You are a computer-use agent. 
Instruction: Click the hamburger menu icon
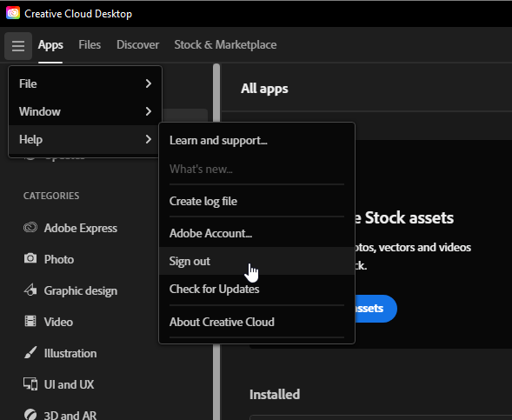click(x=18, y=46)
